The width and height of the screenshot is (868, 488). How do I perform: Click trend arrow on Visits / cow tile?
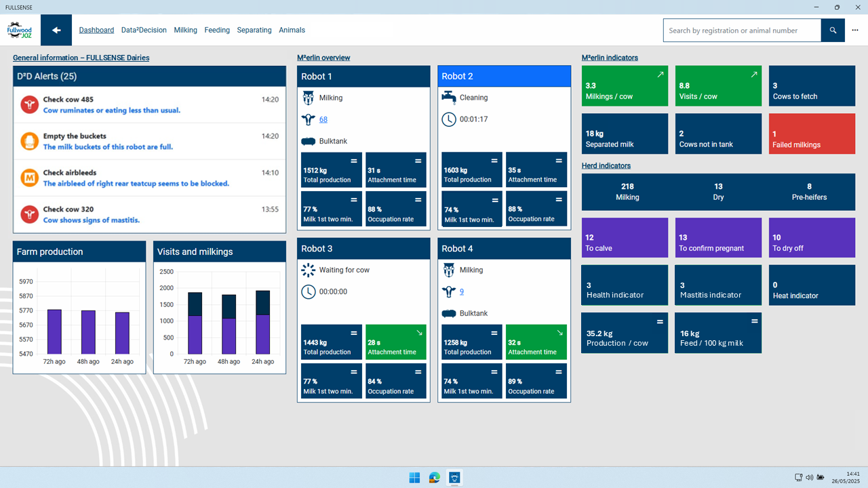point(754,75)
